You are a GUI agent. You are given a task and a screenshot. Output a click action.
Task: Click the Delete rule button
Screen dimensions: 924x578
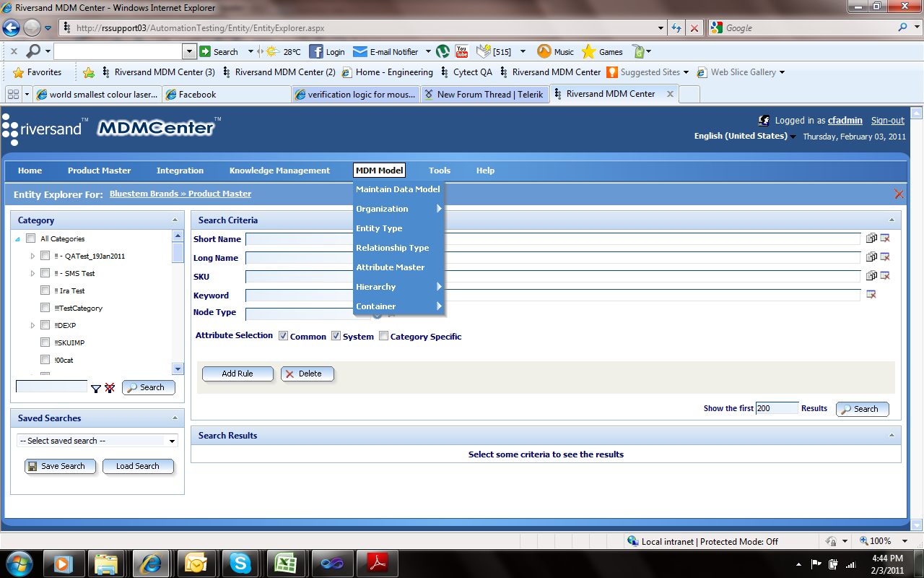pyautogui.click(x=308, y=374)
